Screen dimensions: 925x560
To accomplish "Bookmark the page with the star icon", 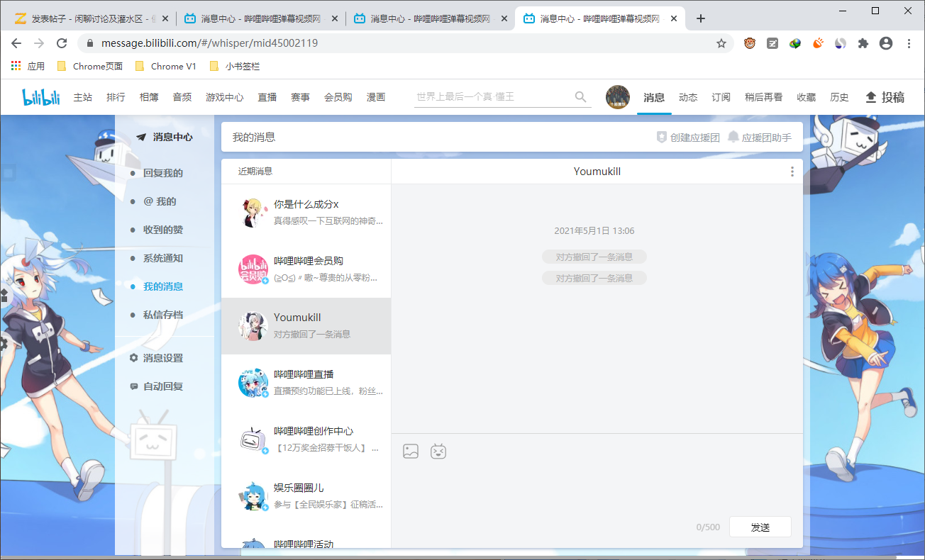I will point(721,43).
